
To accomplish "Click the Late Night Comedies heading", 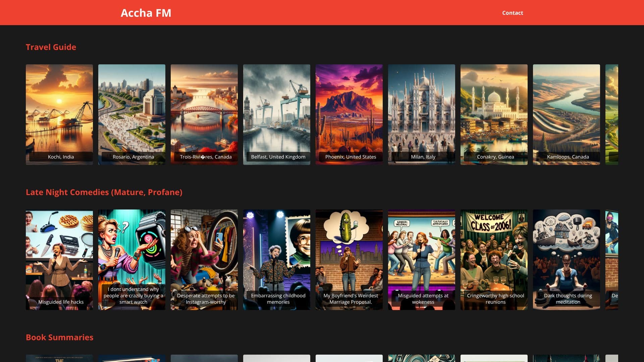I will (x=104, y=192).
